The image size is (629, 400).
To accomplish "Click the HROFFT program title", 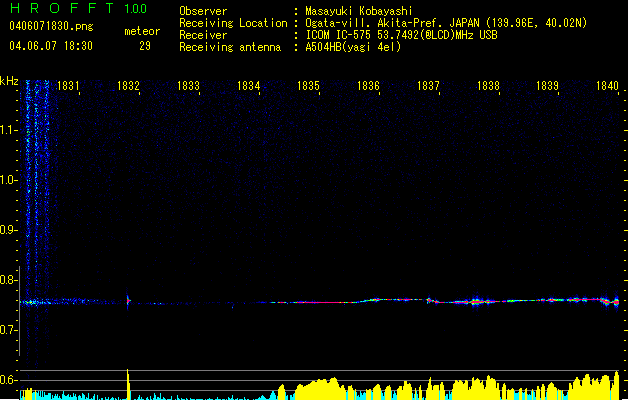I will pos(62,8).
